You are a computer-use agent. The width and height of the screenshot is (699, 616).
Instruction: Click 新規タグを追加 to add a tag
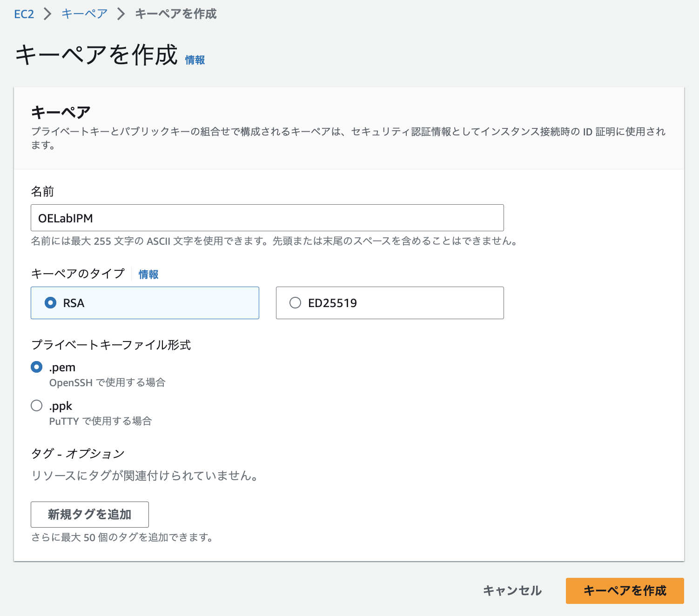pyautogui.click(x=89, y=515)
